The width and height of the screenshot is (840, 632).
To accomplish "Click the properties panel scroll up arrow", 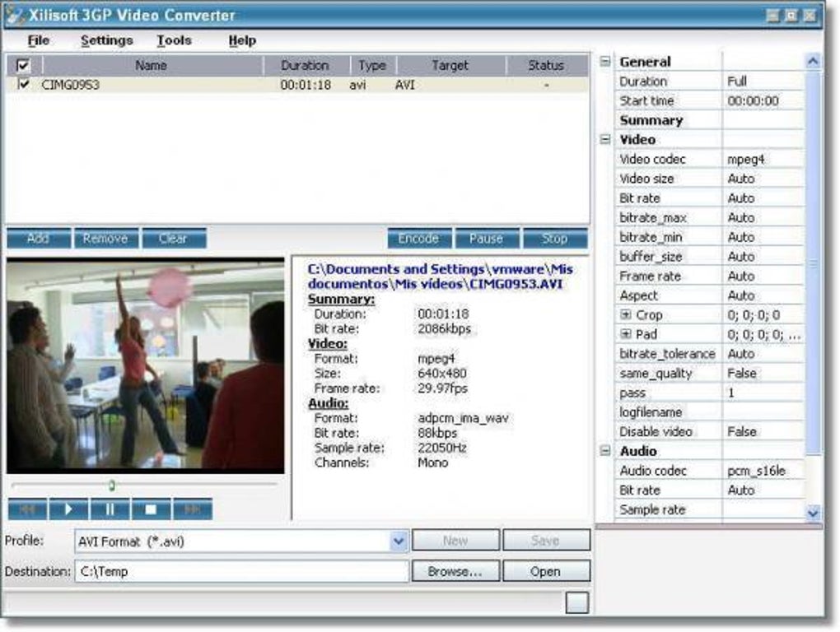I will tap(813, 62).
